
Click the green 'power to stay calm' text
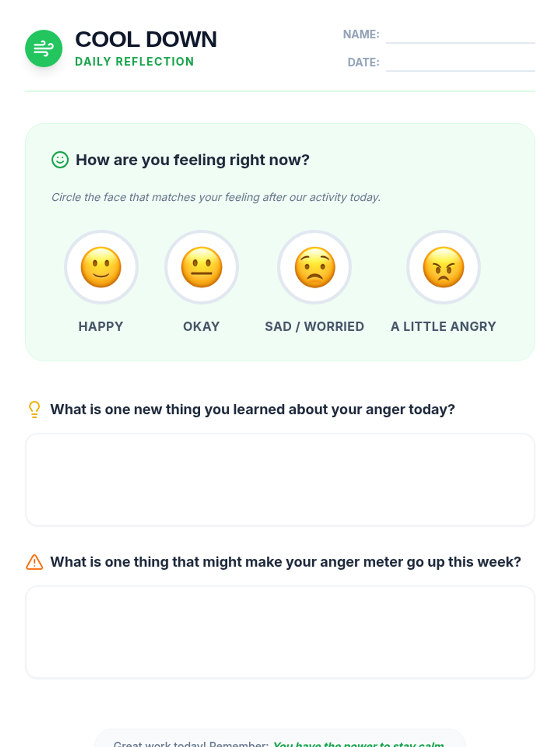click(x=358, y=743)
